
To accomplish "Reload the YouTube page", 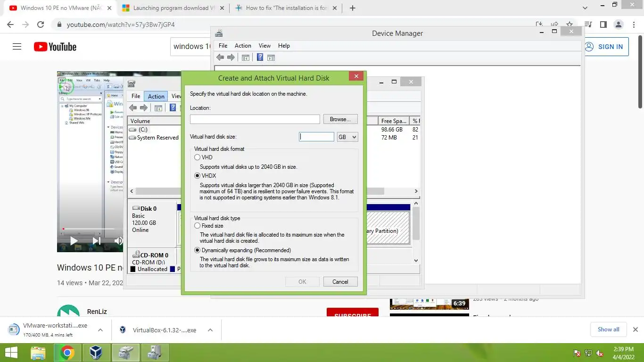I will click(x=41, y=25).
